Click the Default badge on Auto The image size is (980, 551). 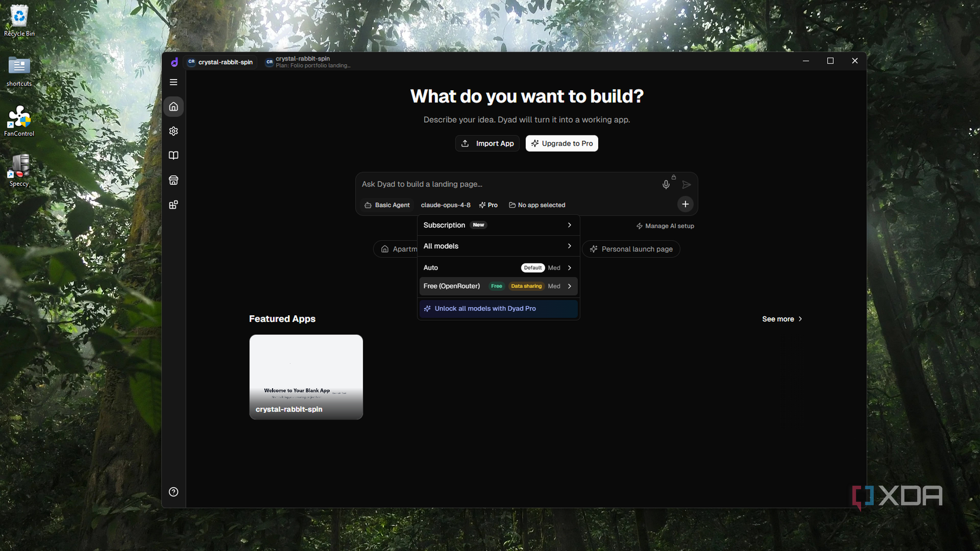533,268
